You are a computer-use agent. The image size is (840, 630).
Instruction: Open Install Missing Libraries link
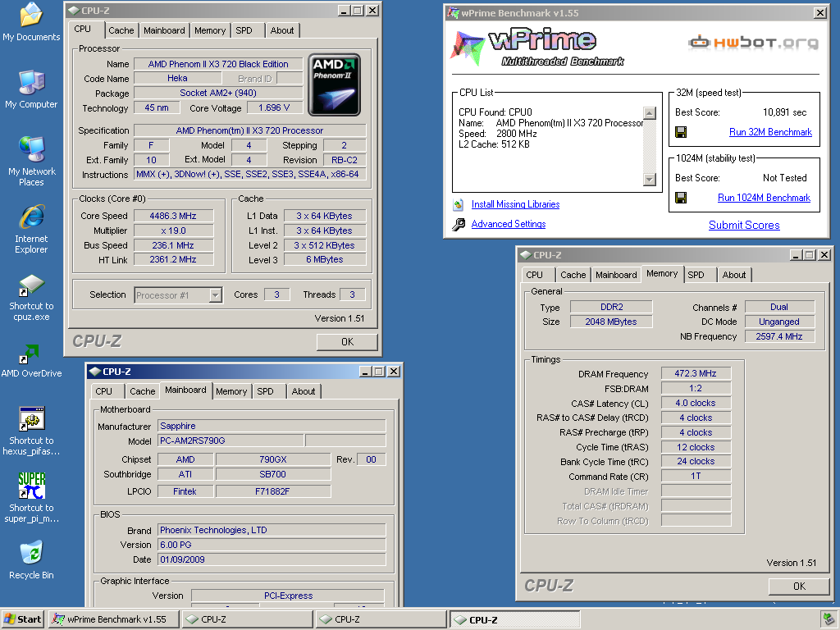tap(515, 204)
